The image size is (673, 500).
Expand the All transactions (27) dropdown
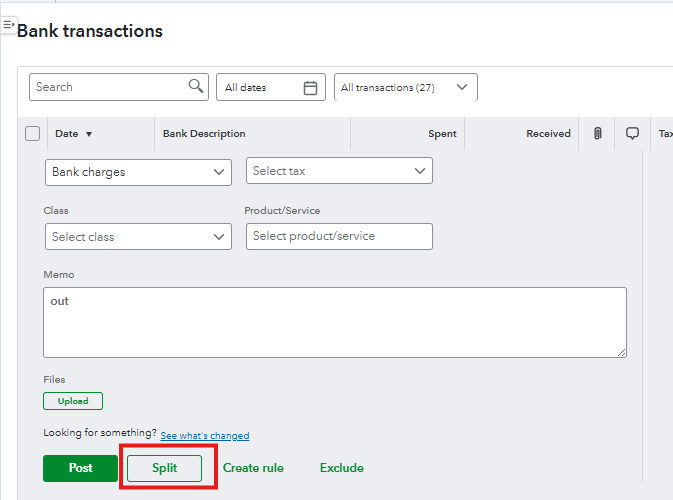pos(406,87)
